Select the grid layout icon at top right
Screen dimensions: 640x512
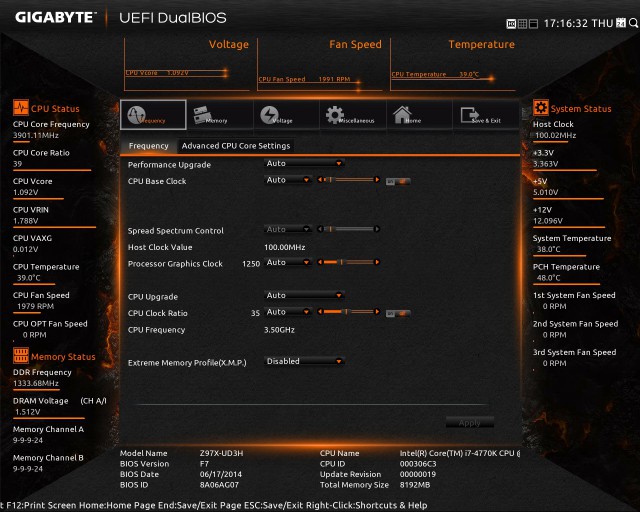click(x=522, y=24)
